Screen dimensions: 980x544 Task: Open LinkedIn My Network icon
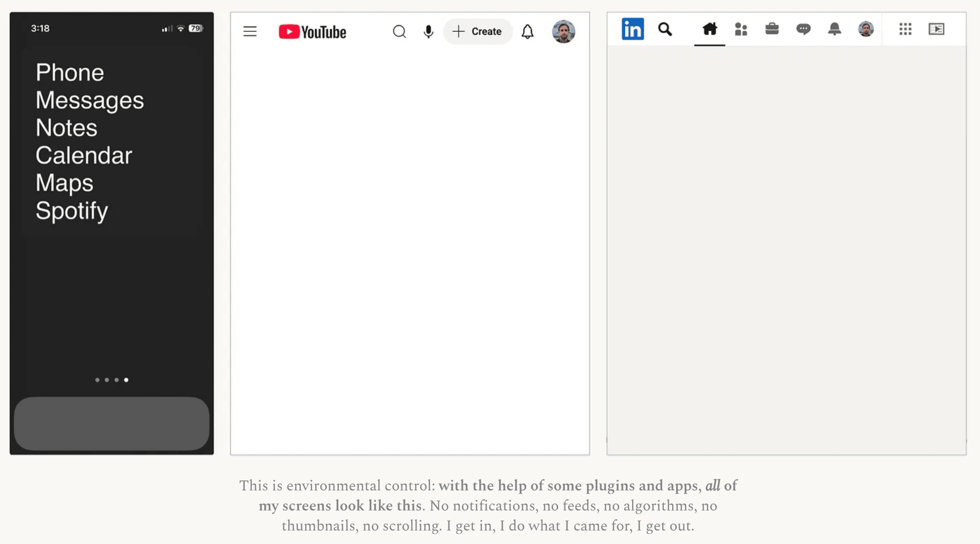(x=741, y=29)
